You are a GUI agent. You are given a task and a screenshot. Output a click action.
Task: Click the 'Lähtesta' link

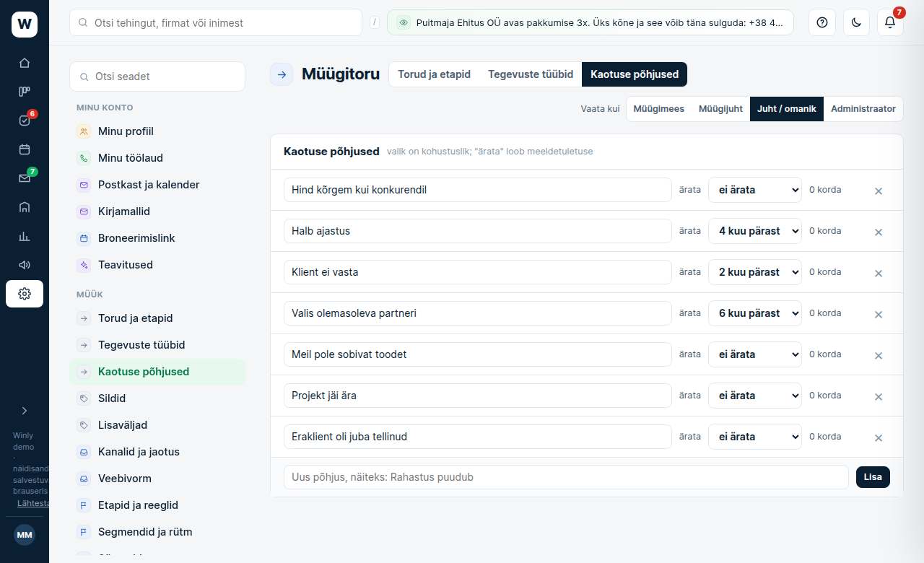coord(33,503)
